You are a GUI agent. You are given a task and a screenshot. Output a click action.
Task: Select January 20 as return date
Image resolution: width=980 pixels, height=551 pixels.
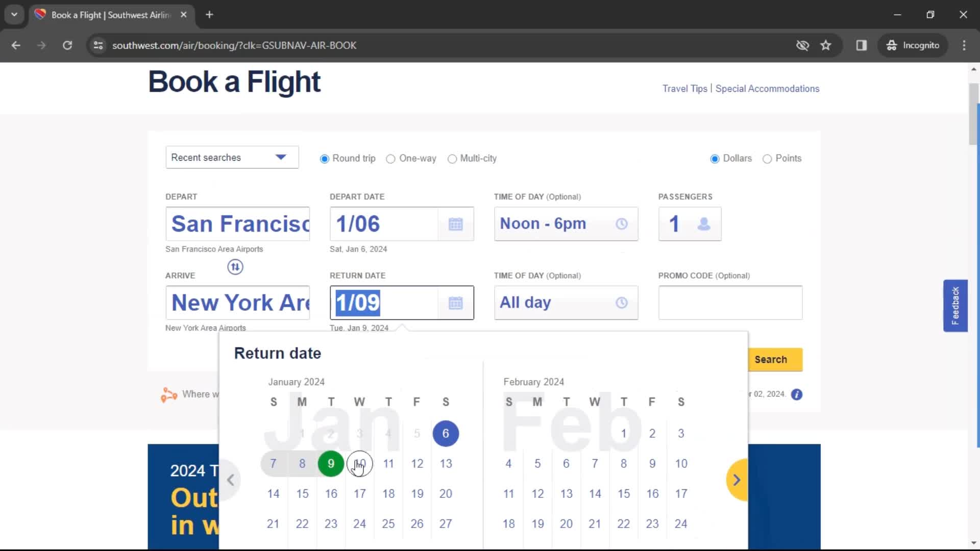coord(446,493)
